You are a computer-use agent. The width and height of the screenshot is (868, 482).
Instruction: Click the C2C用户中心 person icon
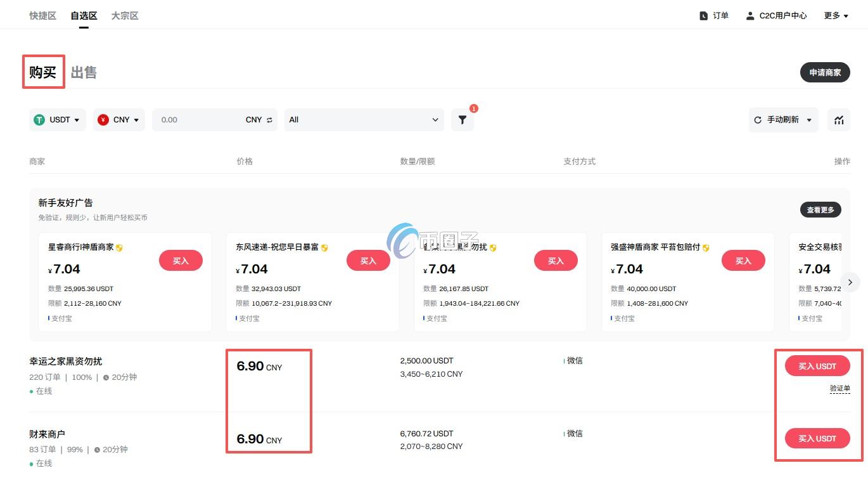pos(751,15)
